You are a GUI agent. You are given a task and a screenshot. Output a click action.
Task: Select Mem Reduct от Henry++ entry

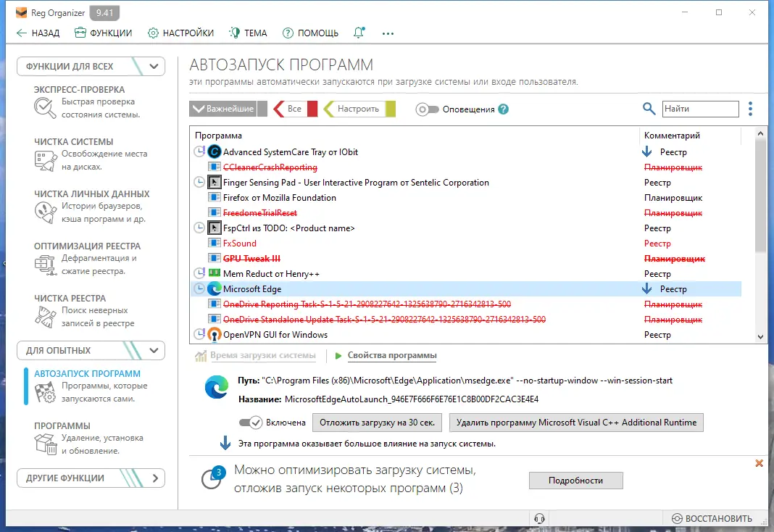tap(465, 274)
